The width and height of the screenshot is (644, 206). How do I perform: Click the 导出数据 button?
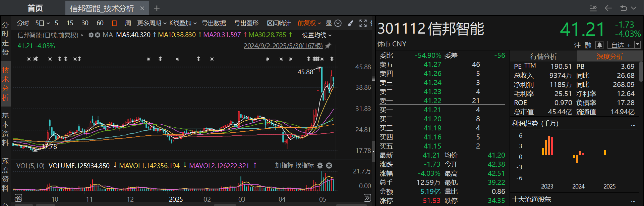pyautogui.click(x=214, y=23)
